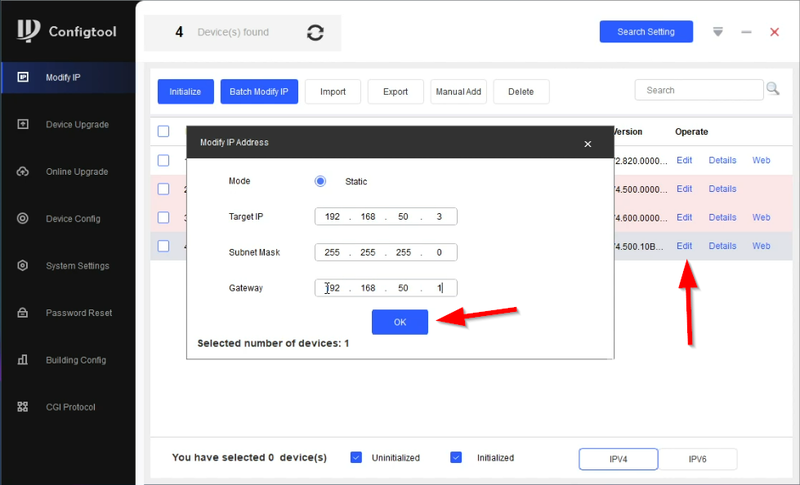Screen dimensions: 800x485
Task: Click the Device Upgrade sidebar icon
Action: click(22, 124)
